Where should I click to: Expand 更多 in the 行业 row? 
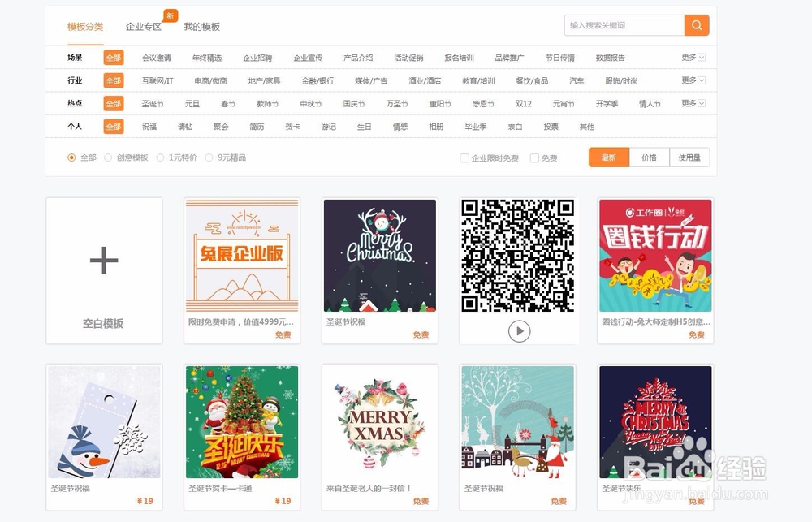click(693, 80)
